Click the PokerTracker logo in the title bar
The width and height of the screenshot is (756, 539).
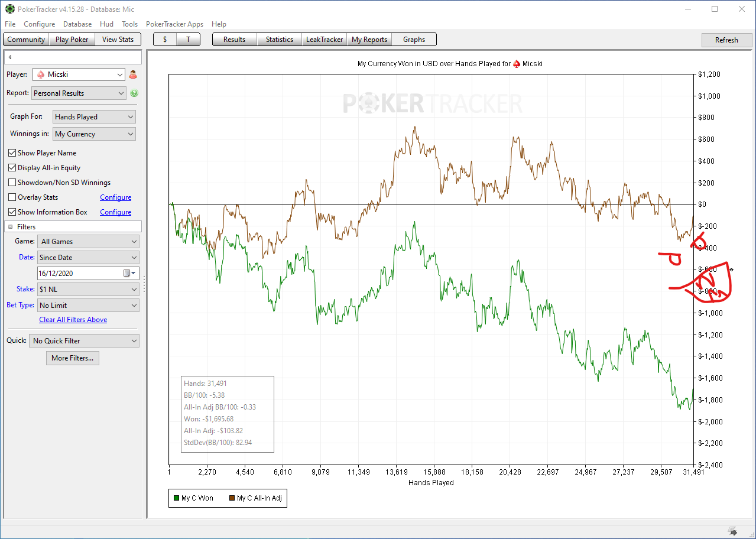[x=10, y=9]
